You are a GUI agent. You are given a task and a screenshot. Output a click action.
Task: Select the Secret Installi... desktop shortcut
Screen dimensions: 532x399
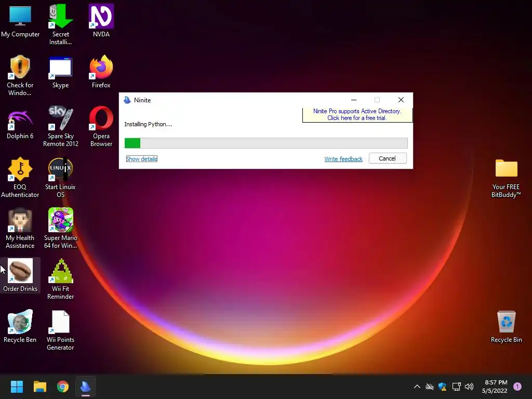point(60,24)
